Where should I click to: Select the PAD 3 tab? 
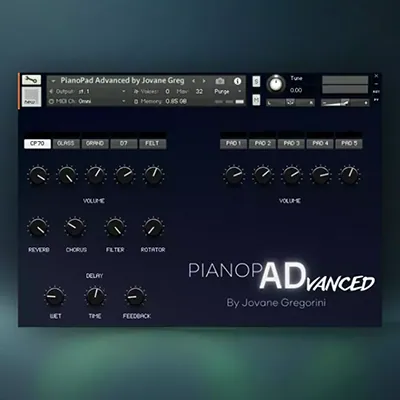click(x=291, y=144)
